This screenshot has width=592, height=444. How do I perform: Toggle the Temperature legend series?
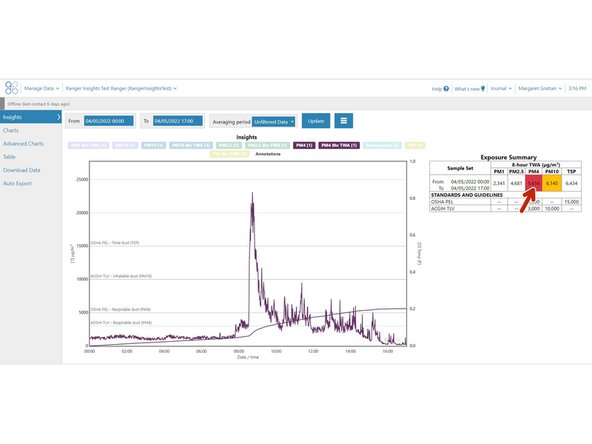[x=382, y=145]
